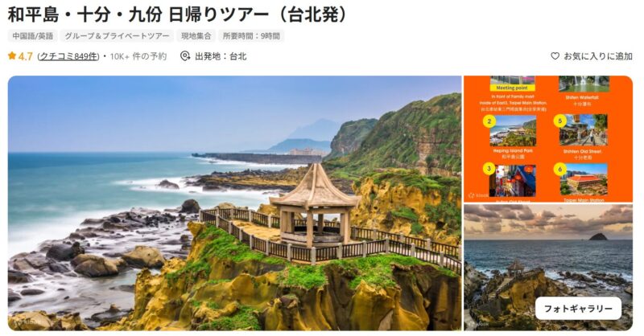
Task: Click the orange rating star icon
Action: pos(12,55)
